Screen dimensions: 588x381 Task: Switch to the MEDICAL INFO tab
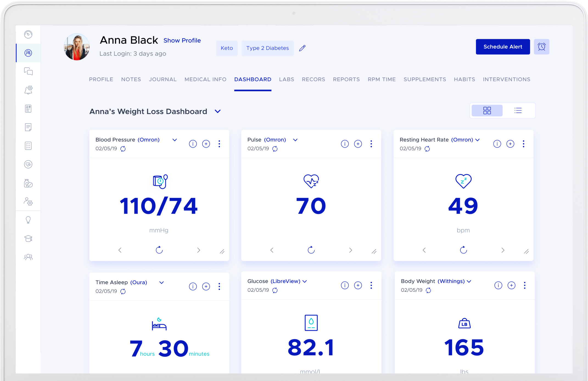[x=205, y=79]
